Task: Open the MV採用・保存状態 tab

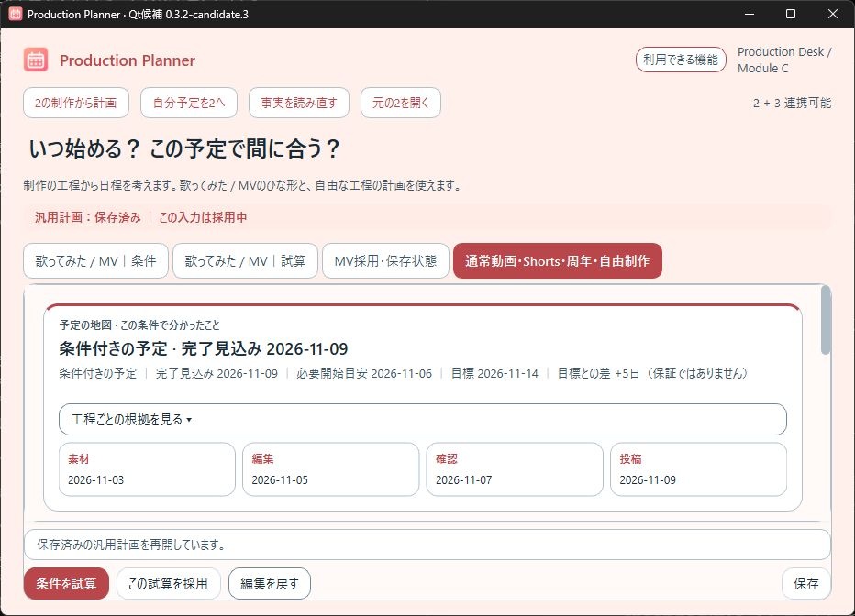Action: point(385,261)
